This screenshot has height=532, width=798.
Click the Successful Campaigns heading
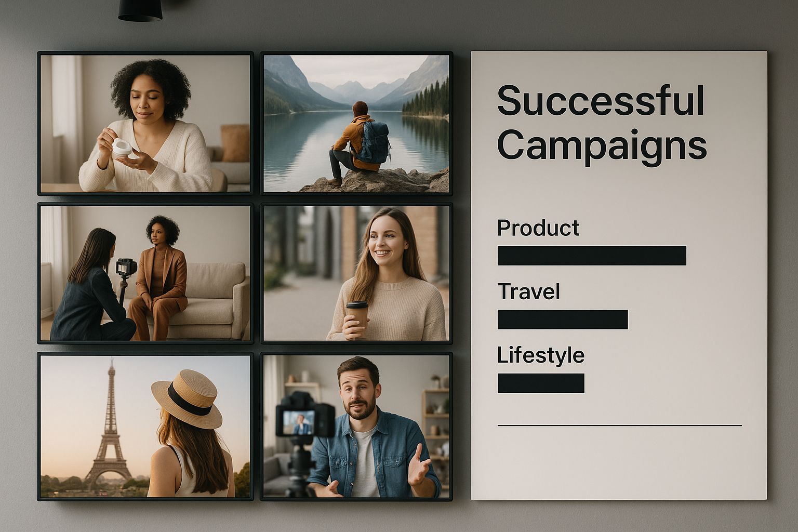pos(601,123)
